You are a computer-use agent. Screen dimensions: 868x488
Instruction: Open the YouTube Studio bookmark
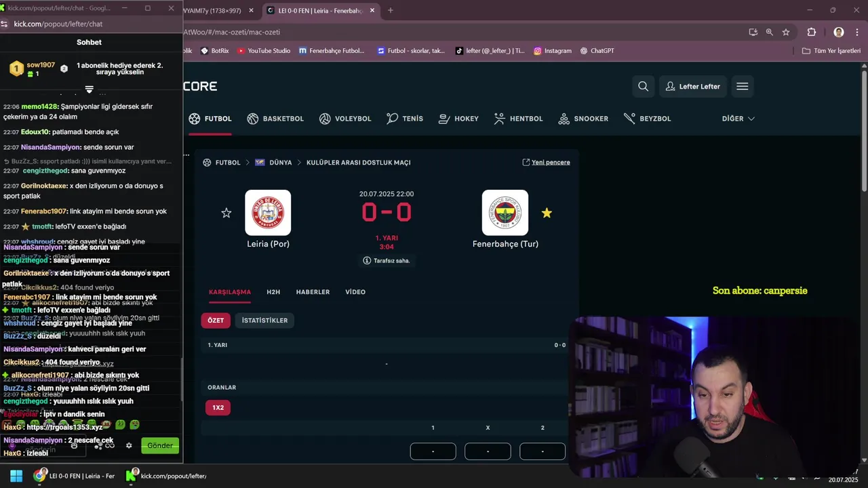pyautogui.click(x=264, y=51)
